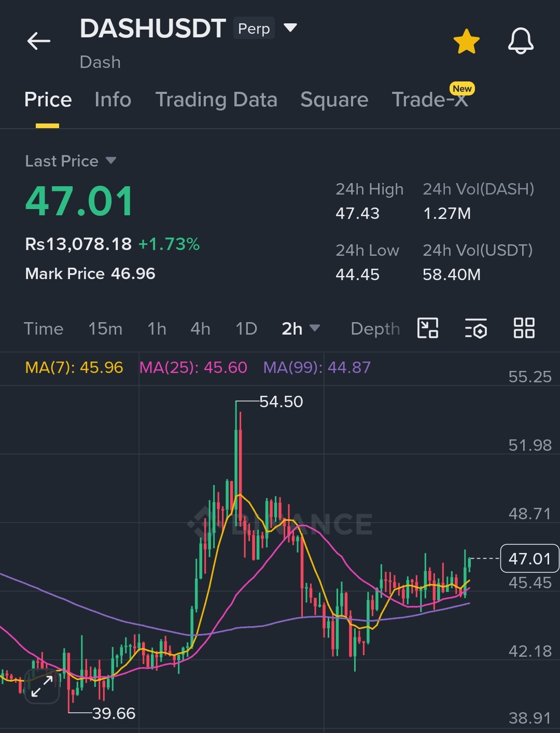Toggle the favorite star icon

[466, 42]
